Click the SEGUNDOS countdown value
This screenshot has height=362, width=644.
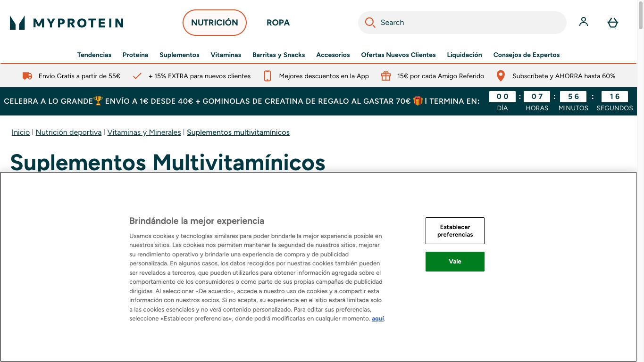click(x=615, y=97)
